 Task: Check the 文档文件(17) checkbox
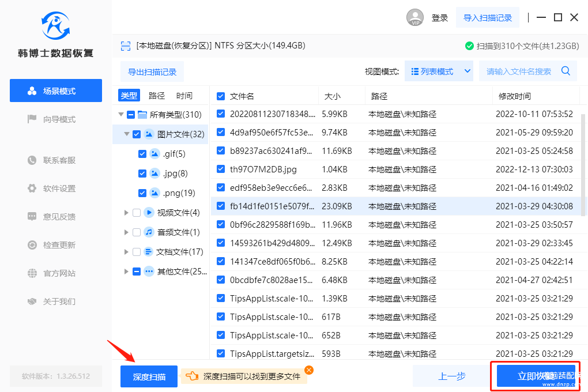pyautogui.click(x=137, y=252)
